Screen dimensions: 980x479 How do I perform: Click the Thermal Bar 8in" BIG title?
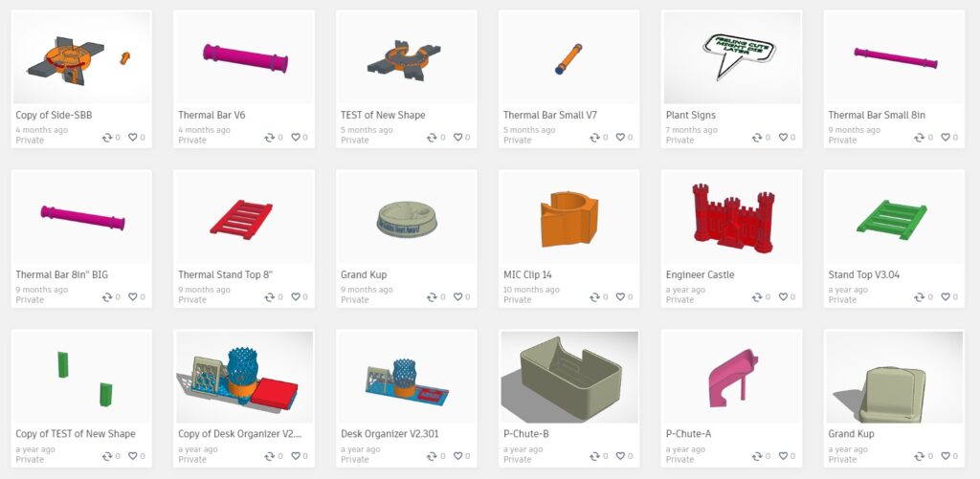[62, 274]
